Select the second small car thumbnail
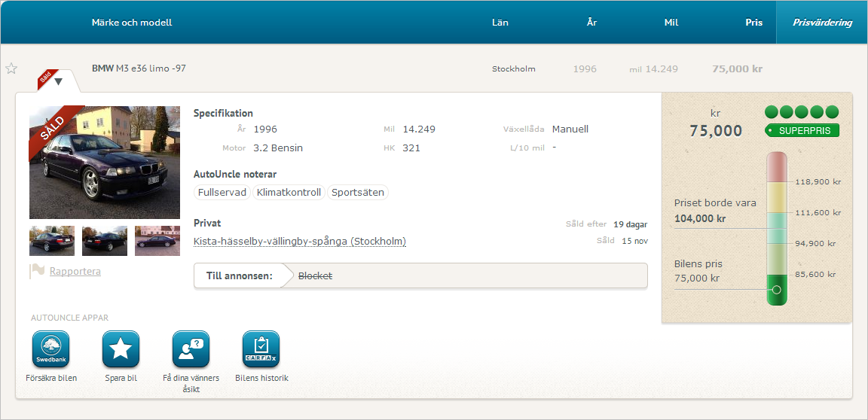 coord(105,241)
